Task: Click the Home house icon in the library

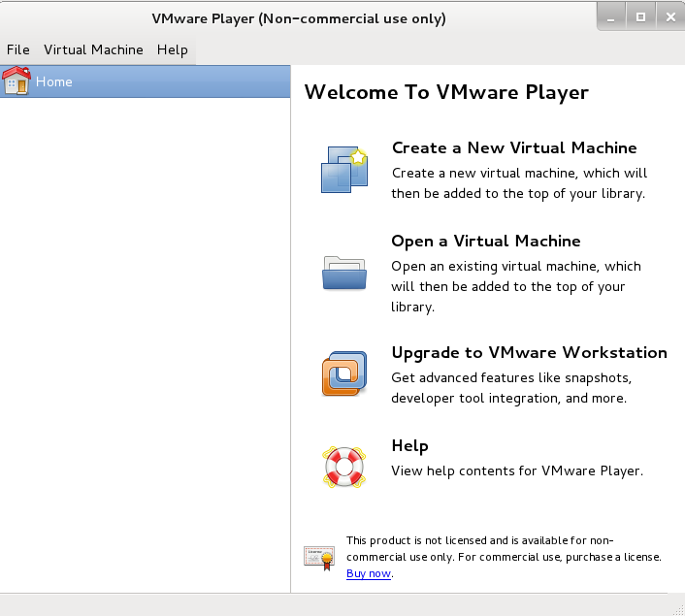Action: pos(16,81)
